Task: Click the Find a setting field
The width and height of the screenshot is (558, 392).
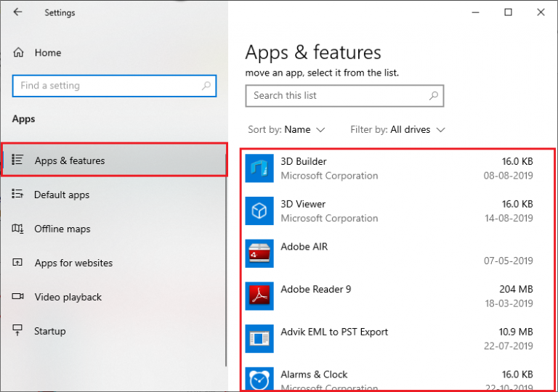Action: click(114, 86)
